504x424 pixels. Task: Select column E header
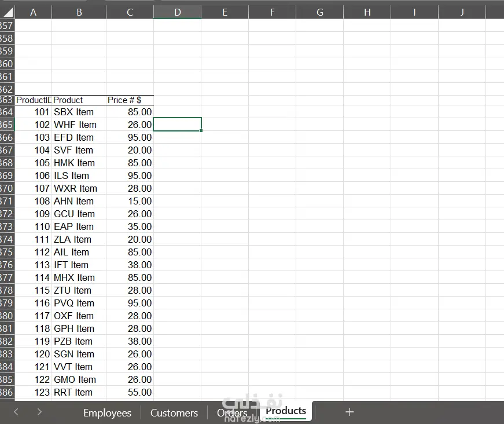point(225,12)
